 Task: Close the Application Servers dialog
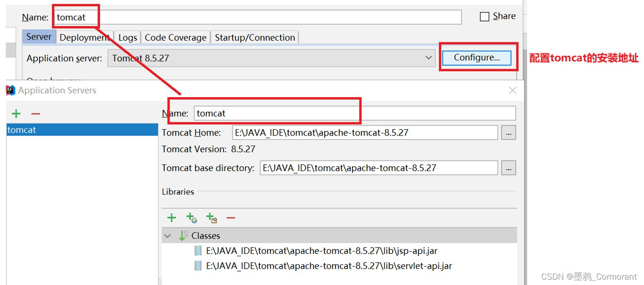coord(512,90)
